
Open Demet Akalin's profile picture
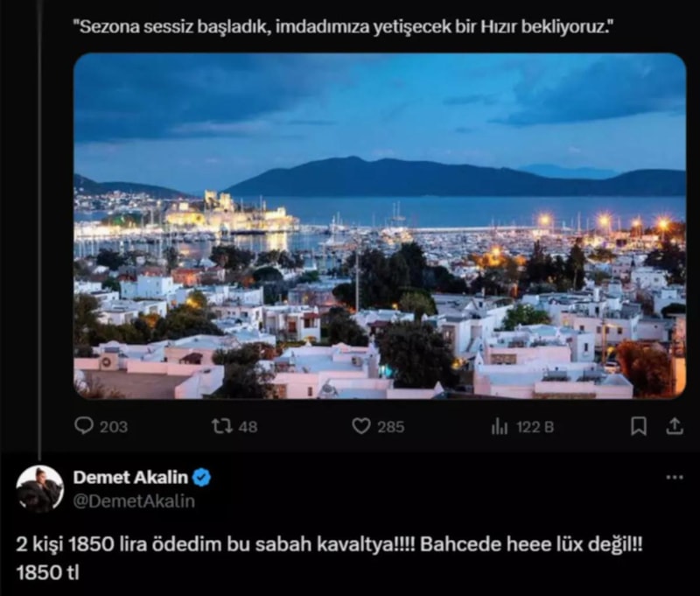pyautogui.click(x=39, y=488)
